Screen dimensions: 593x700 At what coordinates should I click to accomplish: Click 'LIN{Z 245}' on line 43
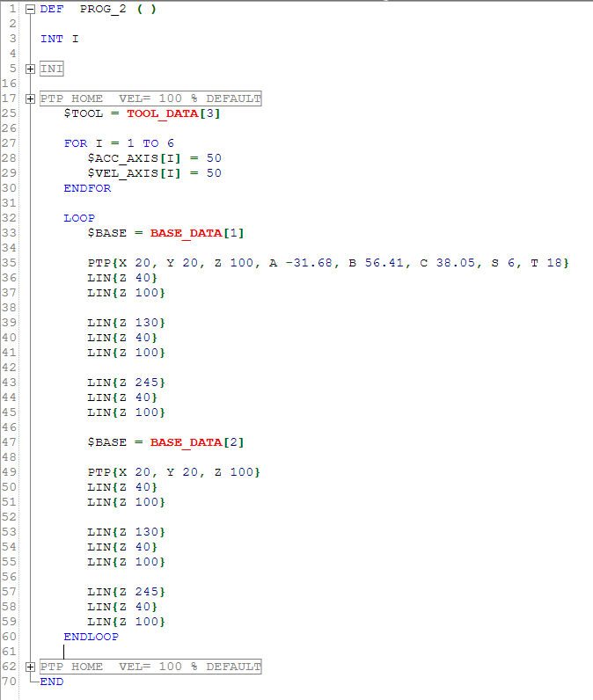pos(127,383)
